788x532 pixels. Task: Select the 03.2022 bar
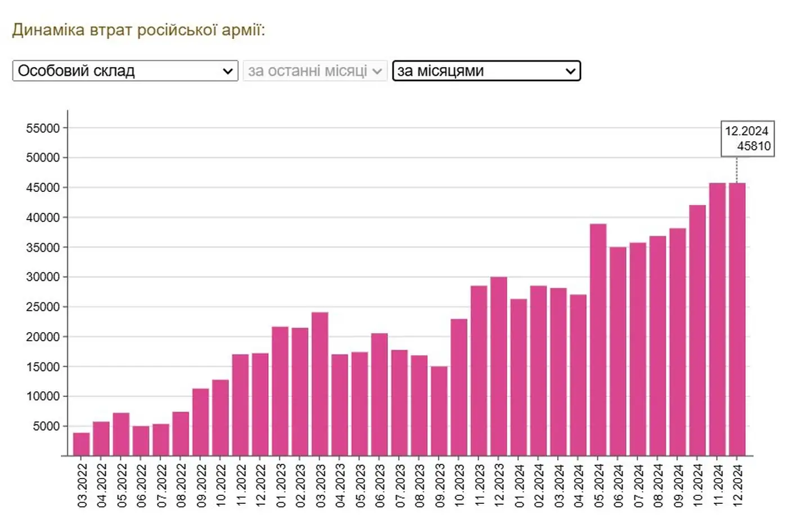(x=82, y=444)
